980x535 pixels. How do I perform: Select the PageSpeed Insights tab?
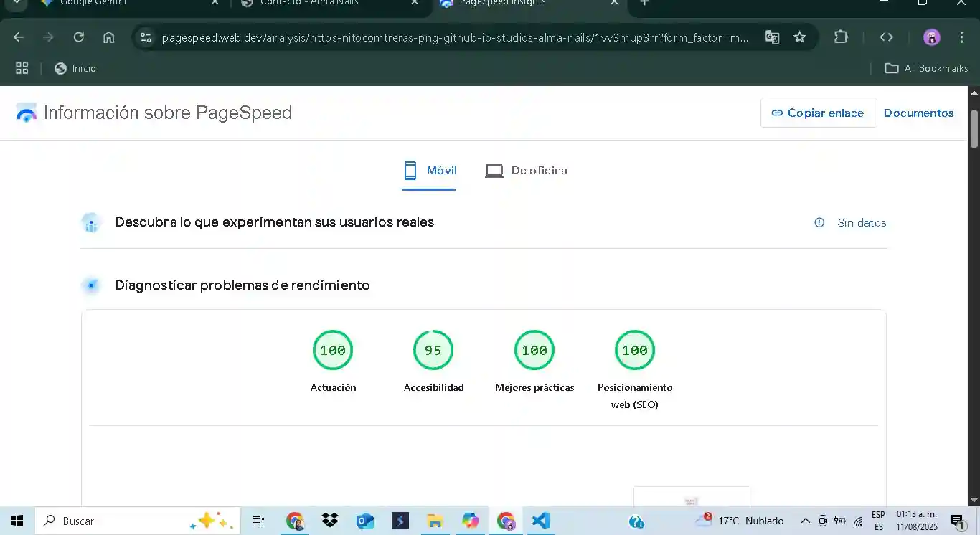529,4
